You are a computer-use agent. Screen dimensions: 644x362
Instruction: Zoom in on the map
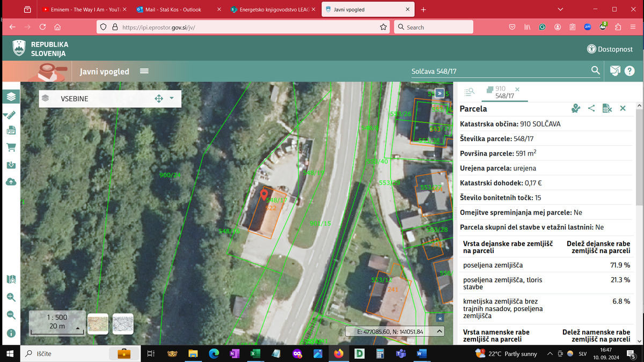11,297
